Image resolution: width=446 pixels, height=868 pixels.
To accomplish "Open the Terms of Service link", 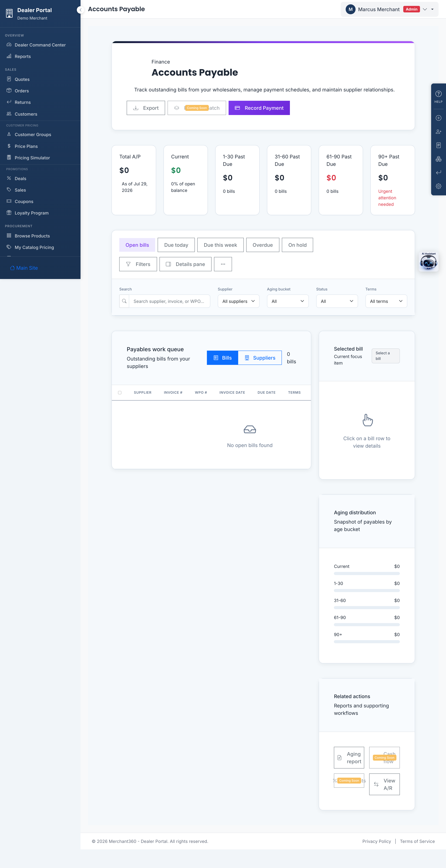I will click(x=417, y=841).
